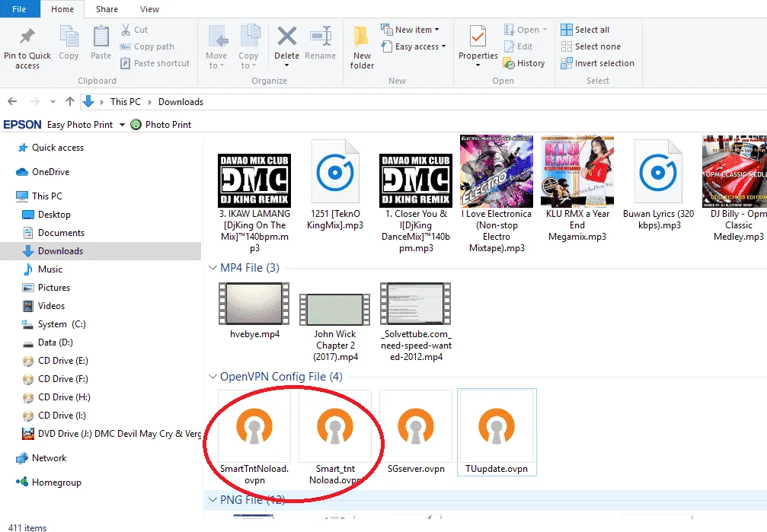Viewport: 767px width, 532px height.
Task: Click the Invert selection icon
Action: point(567,63)
